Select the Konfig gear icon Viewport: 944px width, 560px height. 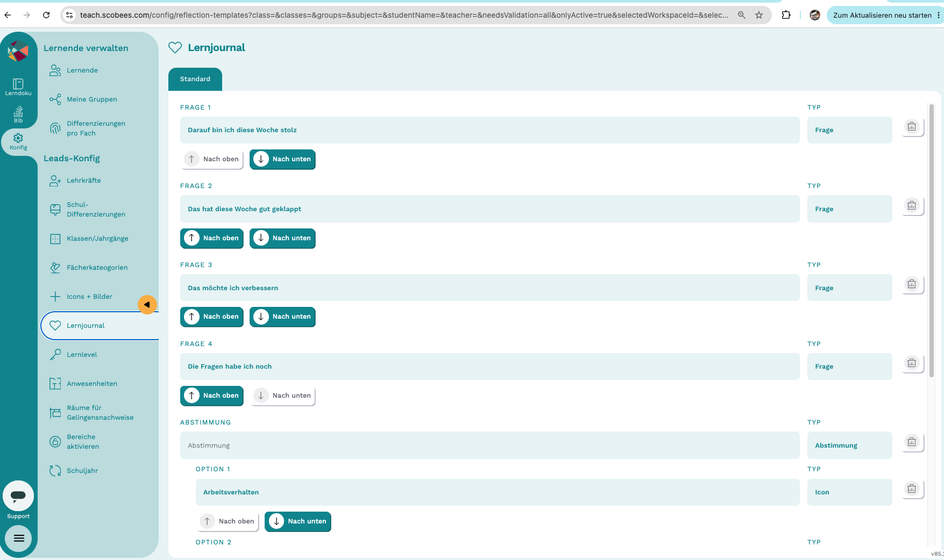[x=18, y=141]
